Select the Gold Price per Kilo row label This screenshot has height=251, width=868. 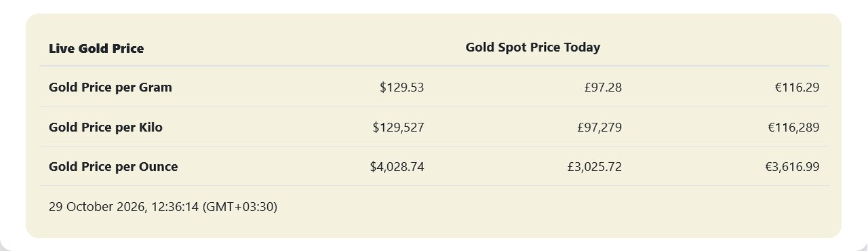point(106,127)
